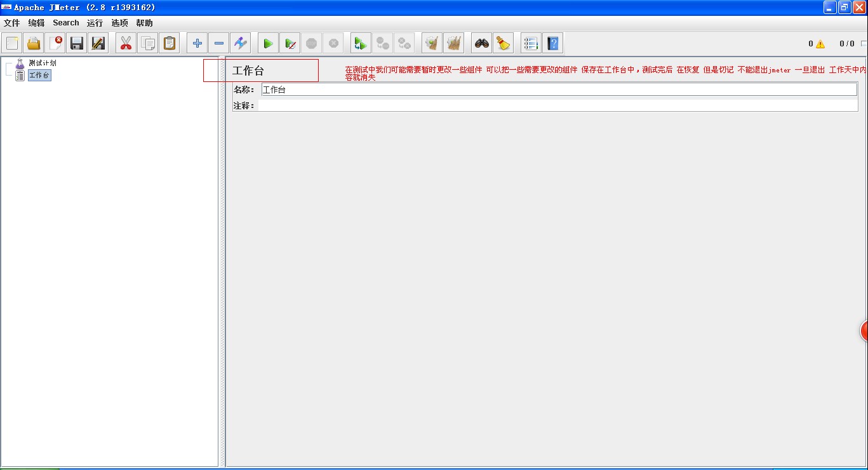Click the Toggle enable/disable icon

point(241,43)
